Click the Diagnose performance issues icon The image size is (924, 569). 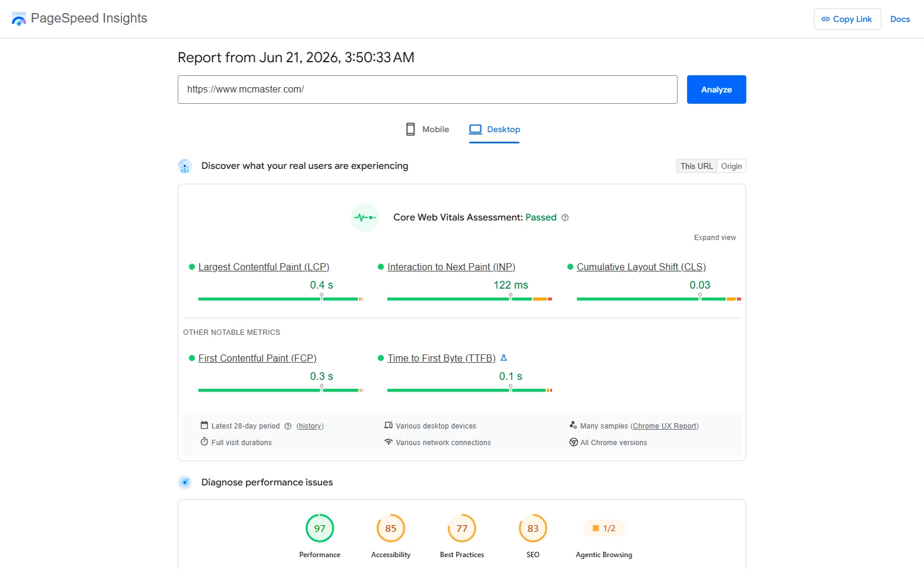coord(185,482)
